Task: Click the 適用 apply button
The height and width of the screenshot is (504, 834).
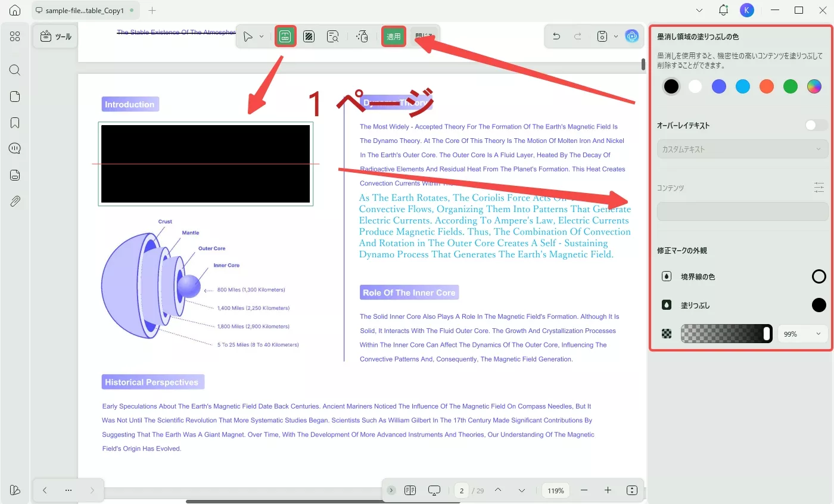Action: pos(394,37)
